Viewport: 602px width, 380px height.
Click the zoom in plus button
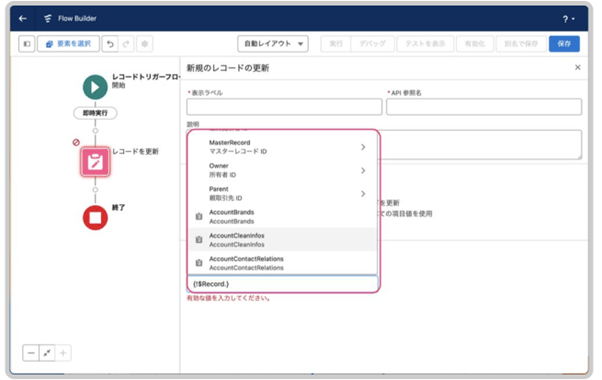click(x=63, y=353)
